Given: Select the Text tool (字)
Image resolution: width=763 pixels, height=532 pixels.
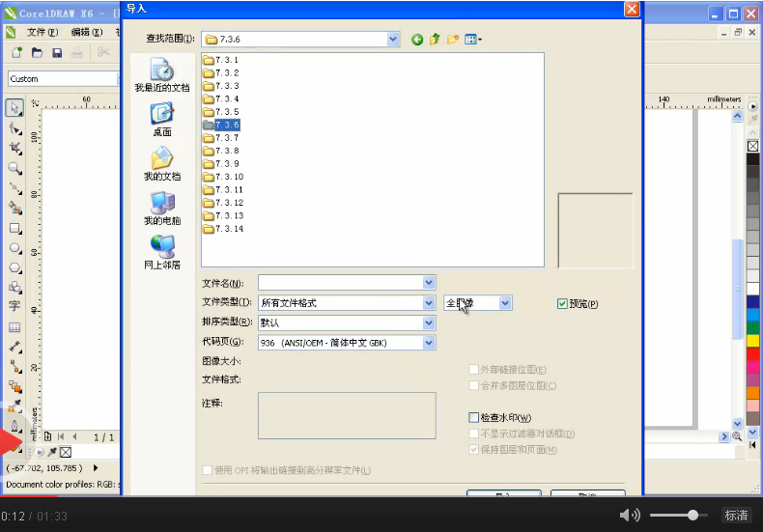Looking at the screenshot, I should (14, 306).
